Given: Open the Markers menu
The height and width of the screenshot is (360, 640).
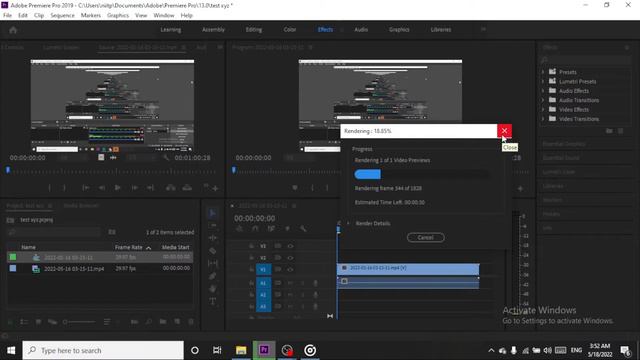Looking at the screenshot, I should click(91, 16).
